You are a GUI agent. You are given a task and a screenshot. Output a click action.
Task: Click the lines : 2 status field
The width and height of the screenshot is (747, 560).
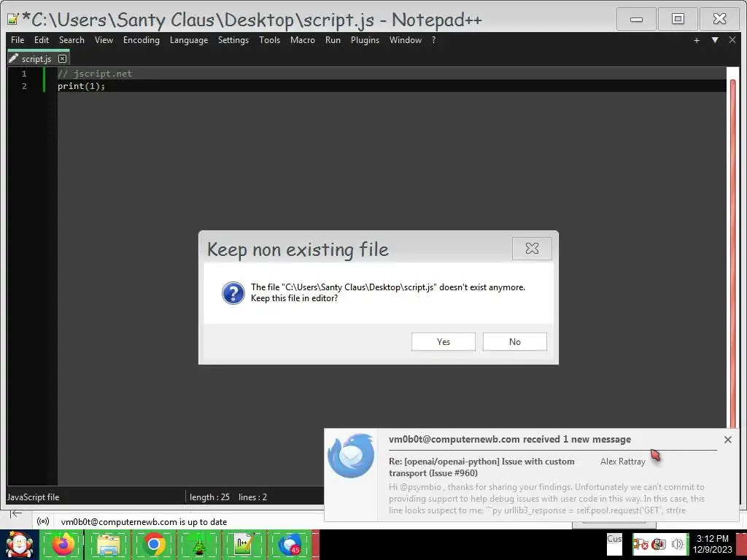(x=252, y=497)
